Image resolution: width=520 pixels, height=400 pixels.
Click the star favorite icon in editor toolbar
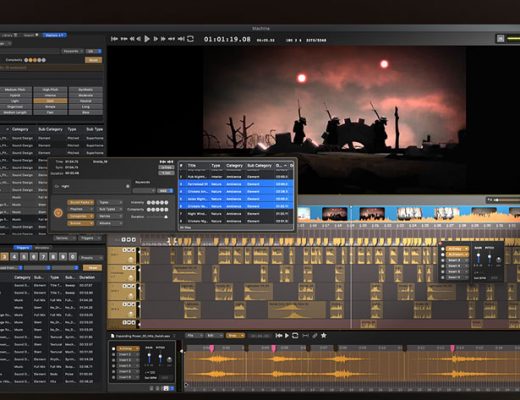[324, 335]
